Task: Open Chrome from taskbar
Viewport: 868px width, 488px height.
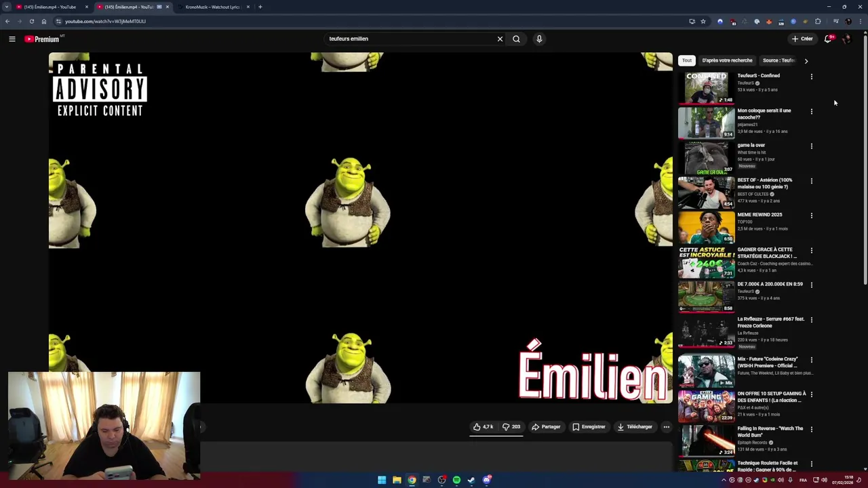Action: coord(412,480)
